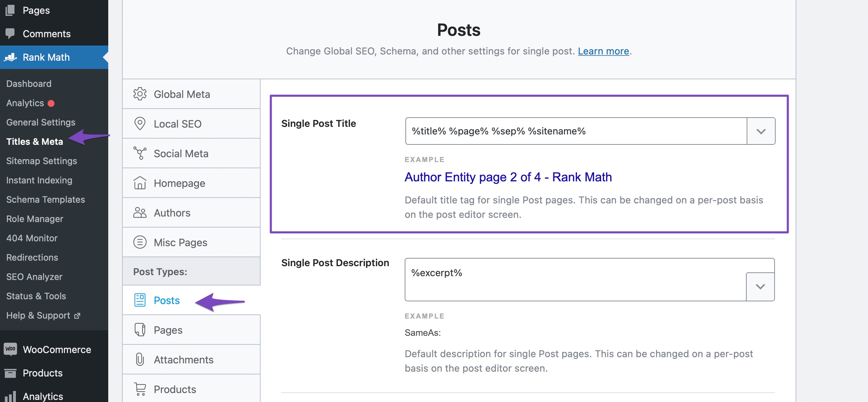Click the Products archive box icon in sidebar
The width and height of the screenshot is (868, 402).
point(10,373)
